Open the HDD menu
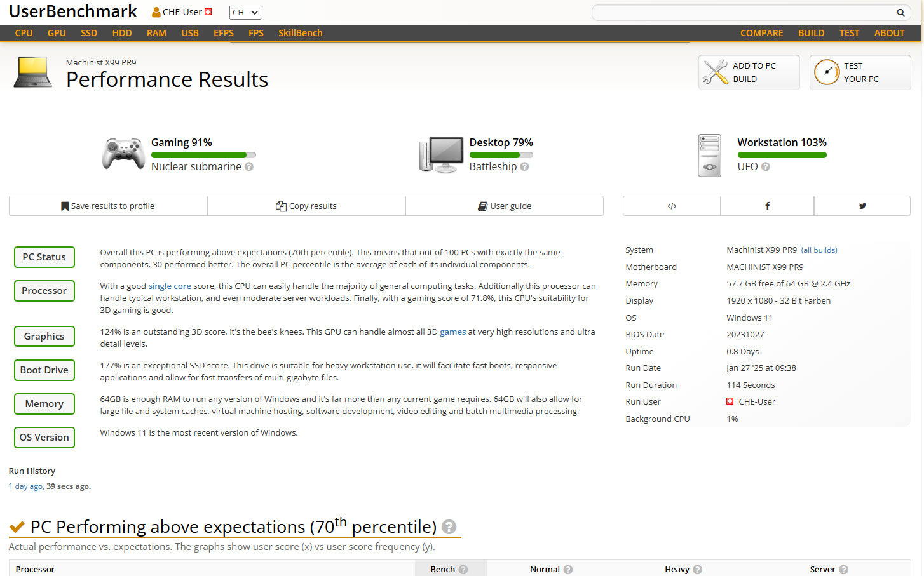Viewport: 924px width, 576px height. (x=122, y=33)
